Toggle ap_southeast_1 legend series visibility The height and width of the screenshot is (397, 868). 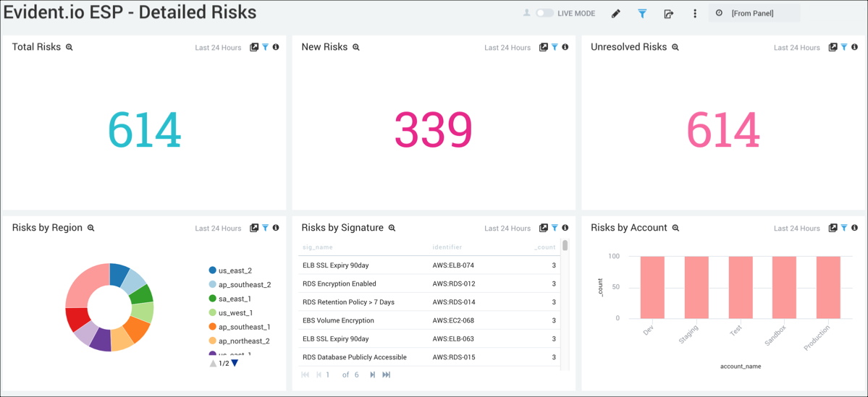(243, 327)
